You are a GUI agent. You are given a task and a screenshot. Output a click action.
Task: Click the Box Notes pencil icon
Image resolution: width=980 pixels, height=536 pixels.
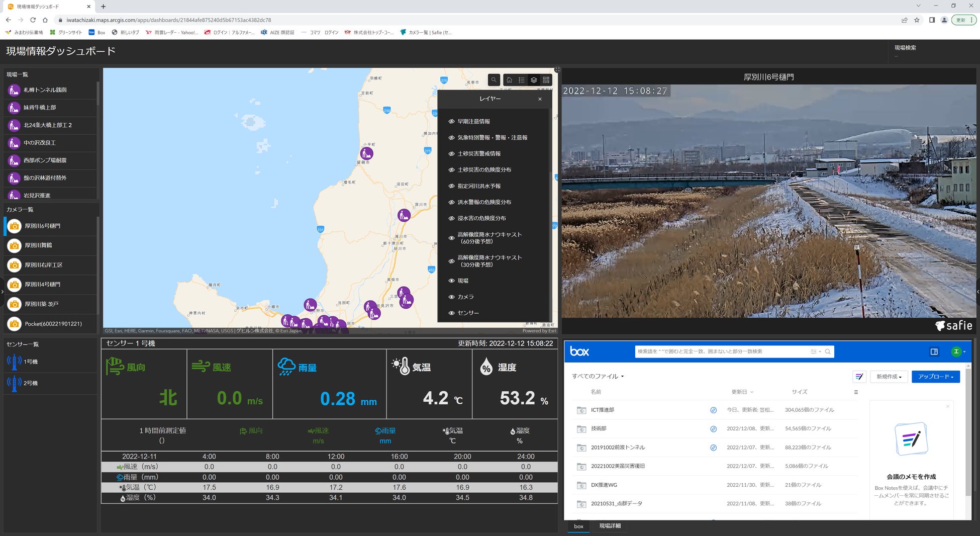(859, 377)
